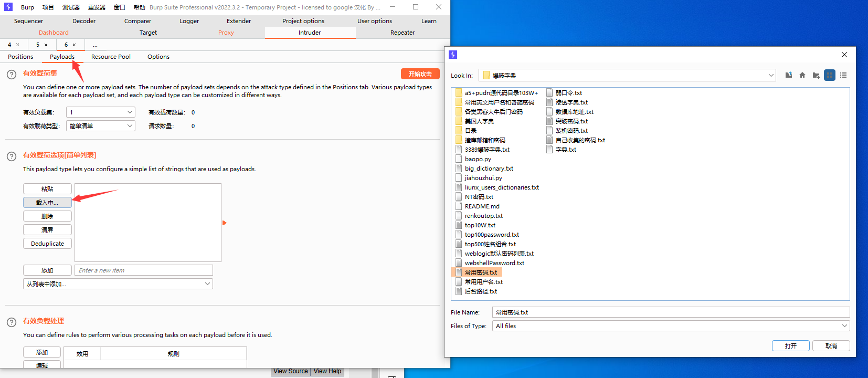The width and height of the screenshot is (868, 378).
Task: Select baopo.py file icon
Action: (x=459, y=159)
